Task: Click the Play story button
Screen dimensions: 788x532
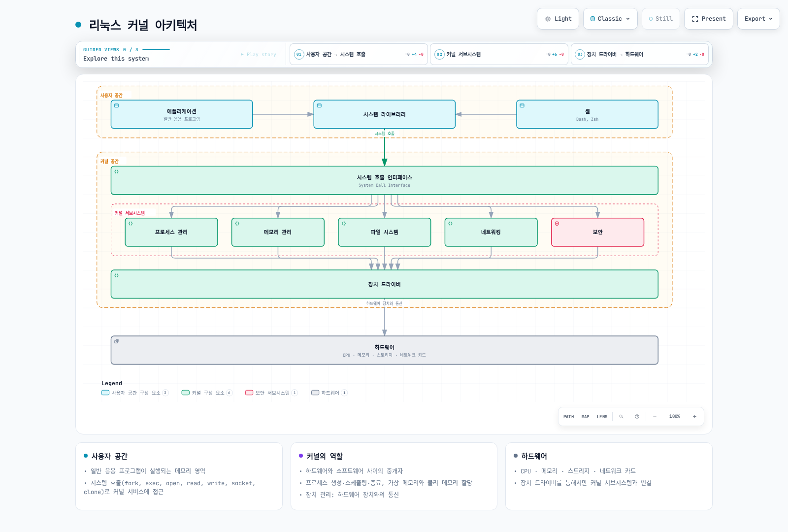Action: tap(259, 54)
